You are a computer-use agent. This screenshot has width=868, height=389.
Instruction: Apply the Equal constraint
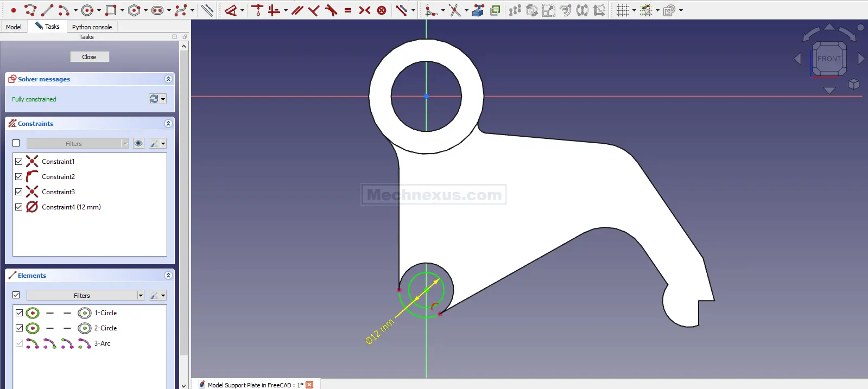348,10
